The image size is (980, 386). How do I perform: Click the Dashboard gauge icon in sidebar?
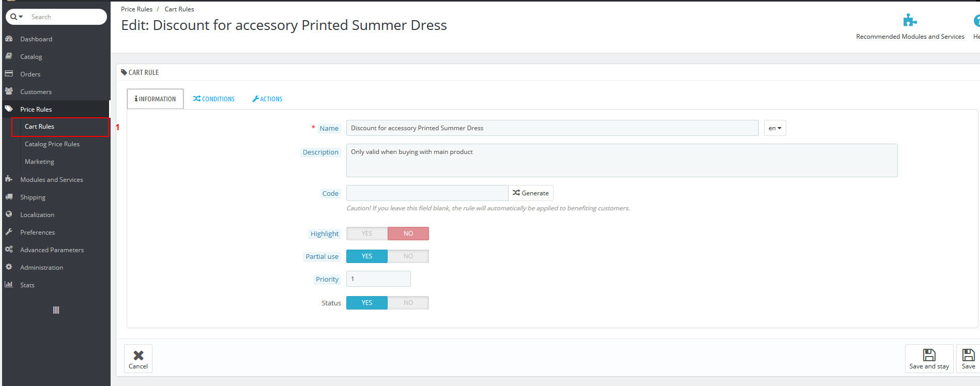[9, 39]
